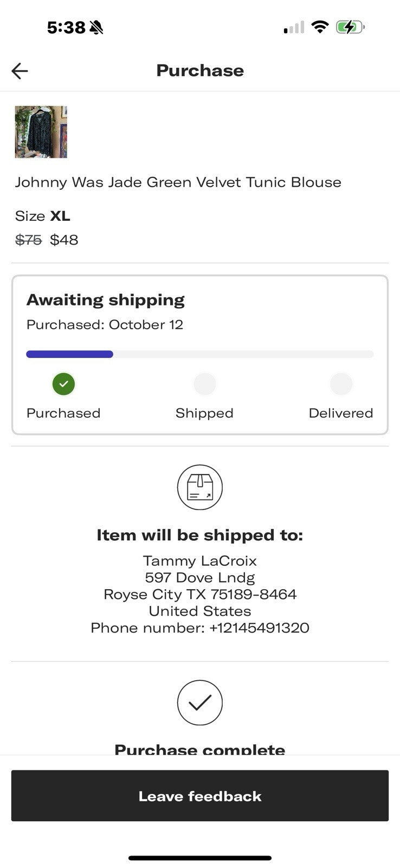Tap the 597 Dove Lndg address line
The height and width of the screenshot is (868, 400).
(200, 577)
